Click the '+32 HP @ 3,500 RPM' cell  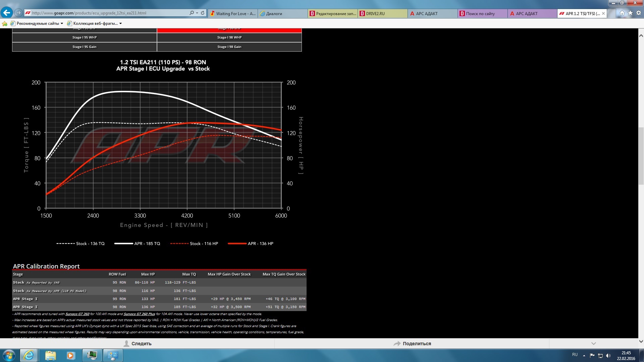point(231,307)
